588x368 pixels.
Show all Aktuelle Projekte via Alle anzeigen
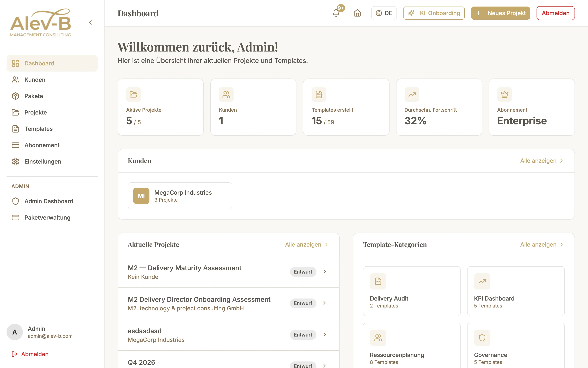coord(306,244)
